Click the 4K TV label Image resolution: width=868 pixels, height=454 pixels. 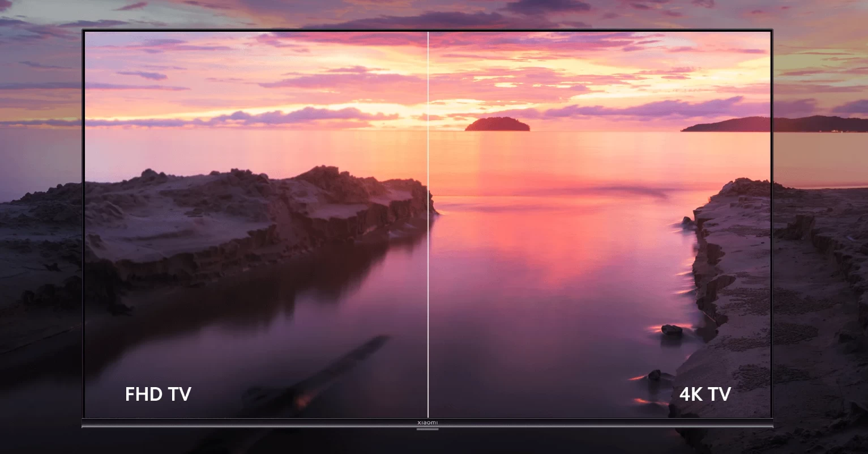pos(705,393)
